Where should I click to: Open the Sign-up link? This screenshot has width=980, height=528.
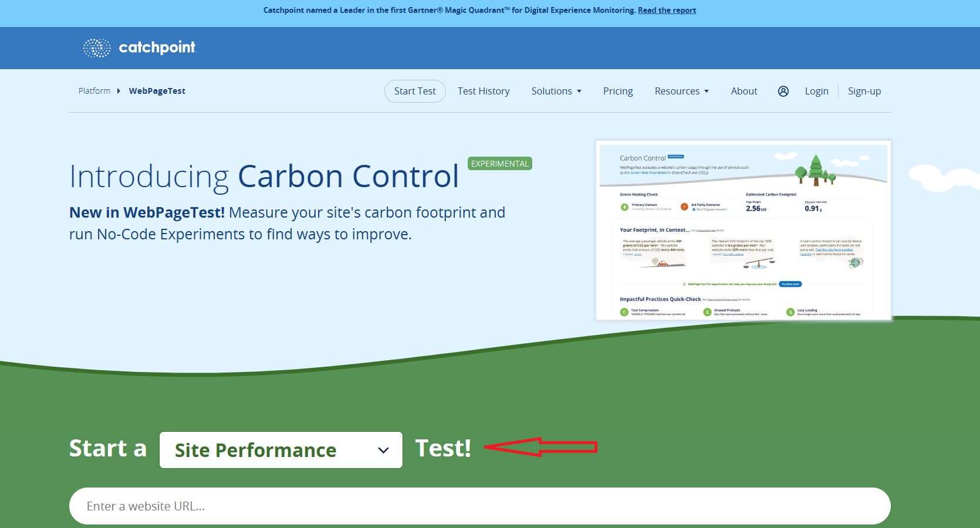pos(864,91)
